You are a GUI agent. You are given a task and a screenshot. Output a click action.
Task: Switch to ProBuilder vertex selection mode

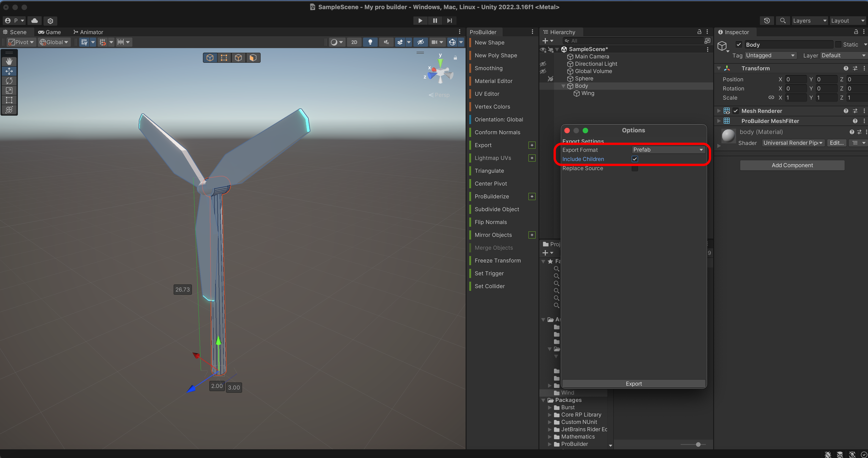coord(224,58)
